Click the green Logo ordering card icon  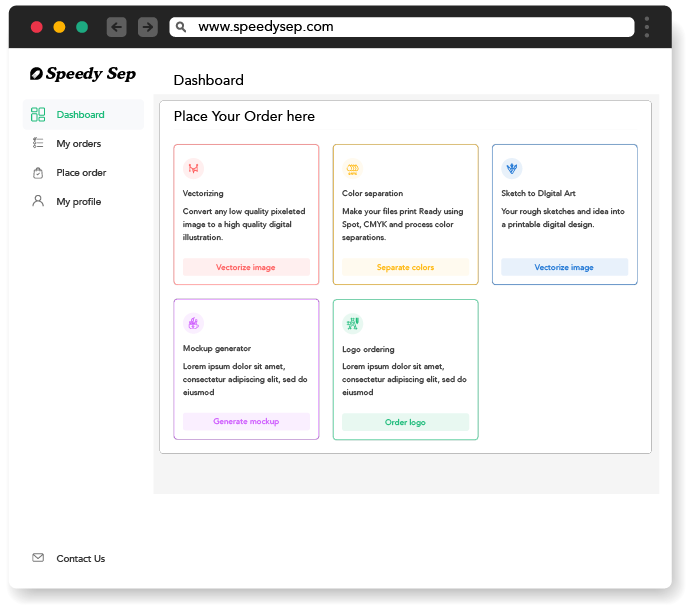tap(352, 323)
